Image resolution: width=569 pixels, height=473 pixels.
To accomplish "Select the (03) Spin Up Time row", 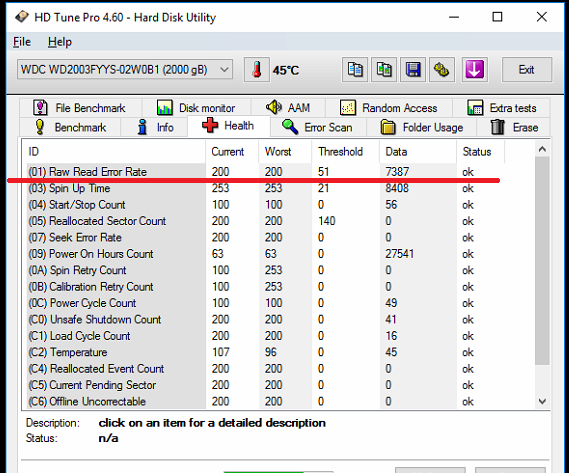I will [266, 188].
